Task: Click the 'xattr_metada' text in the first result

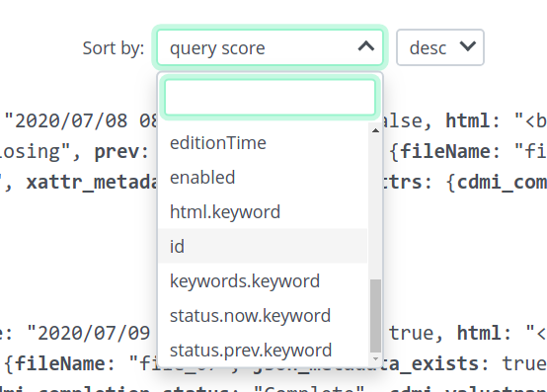Action: (x=92, y=183)
